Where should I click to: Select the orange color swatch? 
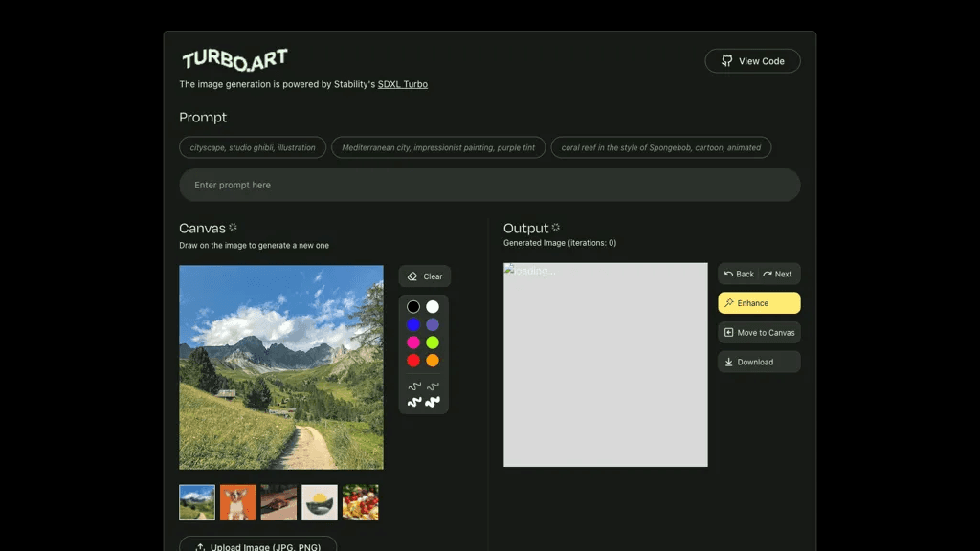(433, 361)
